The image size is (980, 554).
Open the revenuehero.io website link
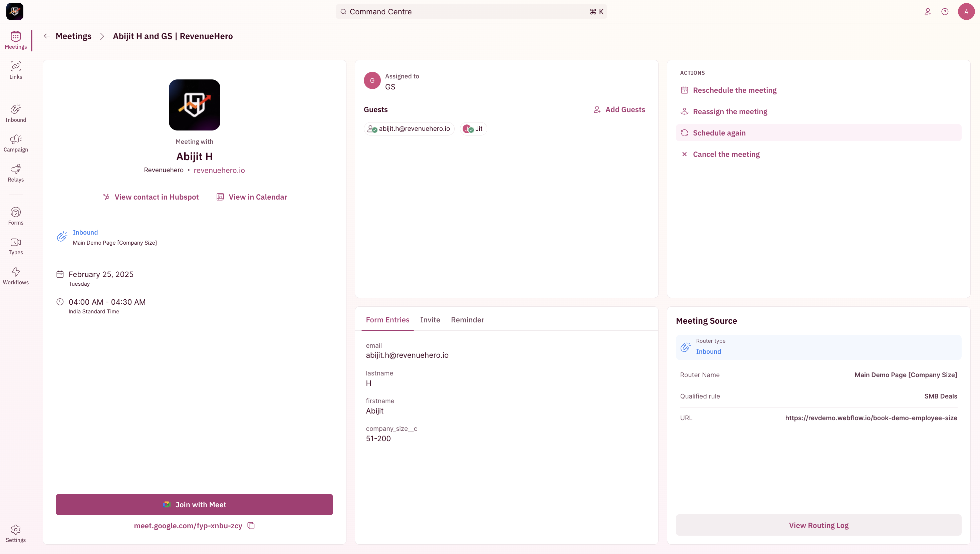click(219, 170)
